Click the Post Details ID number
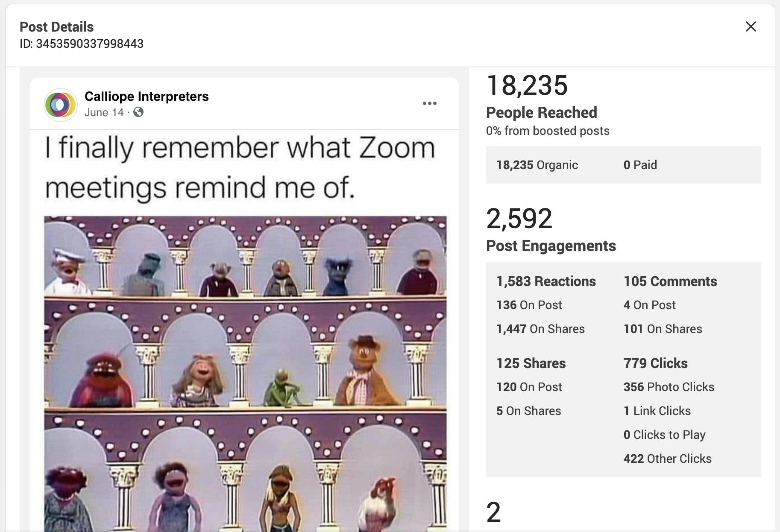 [x=89, y=44]
